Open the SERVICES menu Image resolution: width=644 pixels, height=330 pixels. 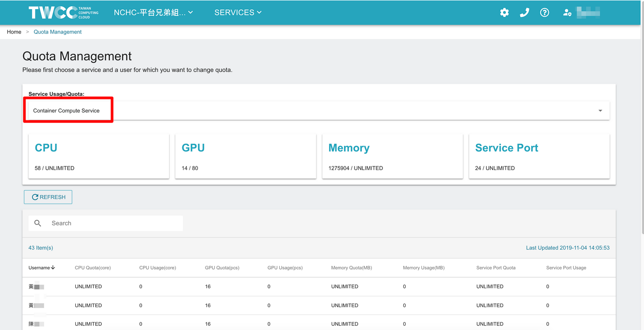click(238, 13)
